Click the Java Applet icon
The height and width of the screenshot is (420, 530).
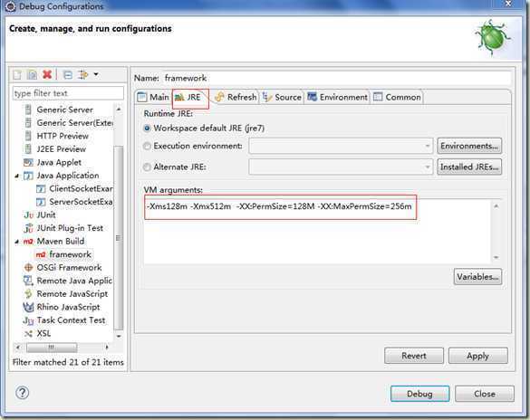click(28, 162)
